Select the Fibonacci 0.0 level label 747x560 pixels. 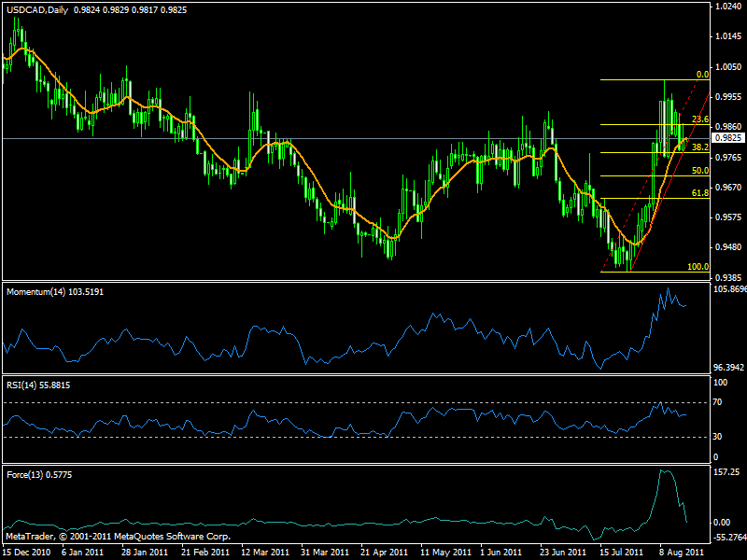pos(703,75)
